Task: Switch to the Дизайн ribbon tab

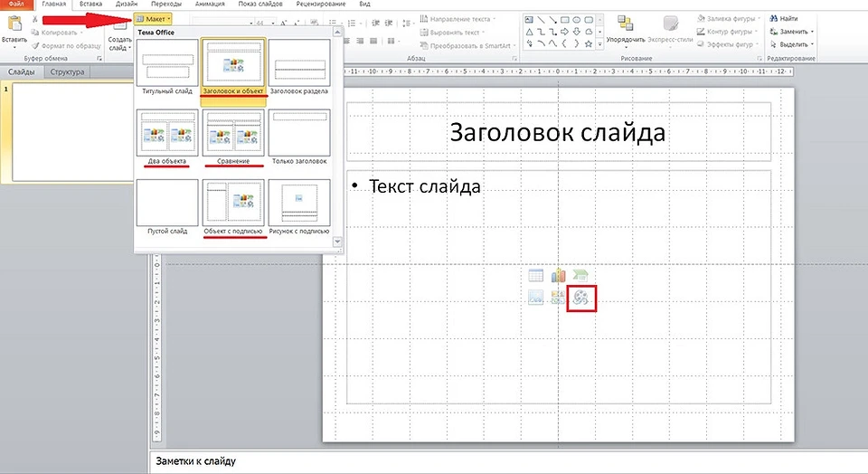Action: pyautogui.click(x=127, y=4)
